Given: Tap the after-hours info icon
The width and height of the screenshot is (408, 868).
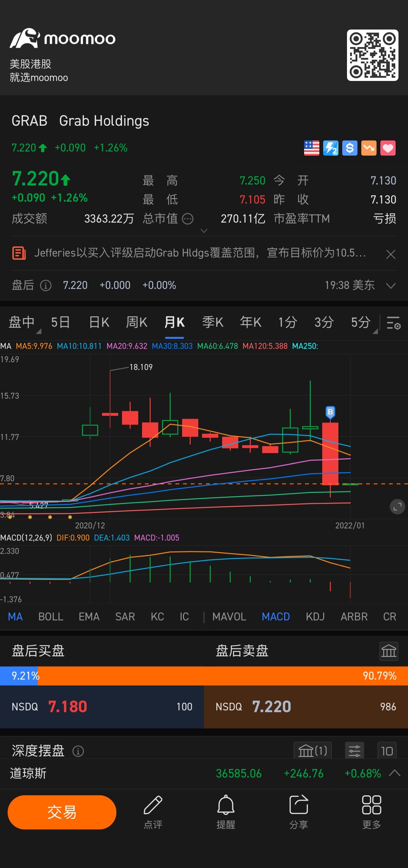Looking at the screenshot, I should tap(45, 285).
